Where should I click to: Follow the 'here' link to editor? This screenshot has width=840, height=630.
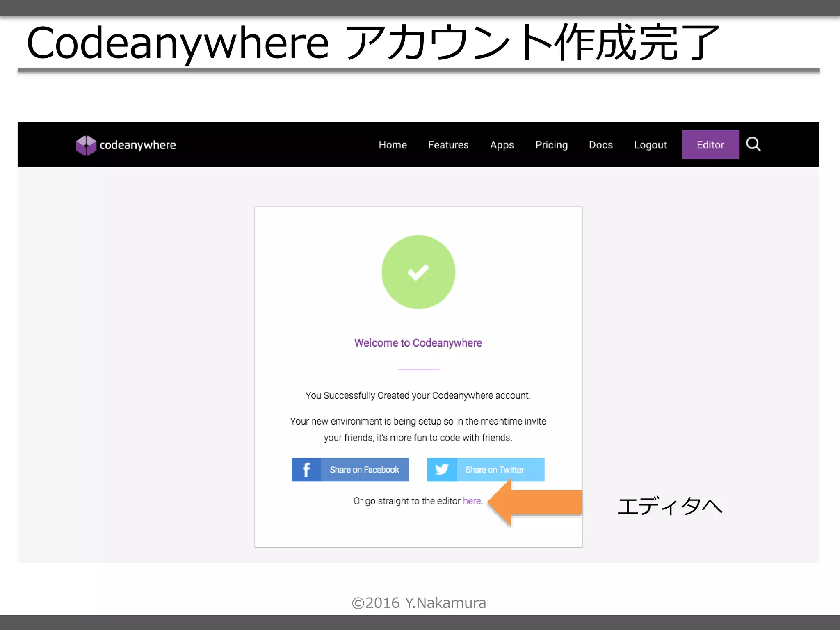click(x=472, y=501)
